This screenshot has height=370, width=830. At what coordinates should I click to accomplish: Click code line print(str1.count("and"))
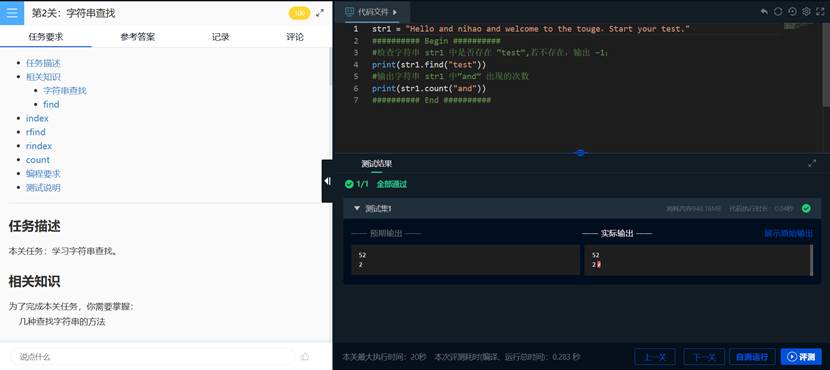(x=429, y=88)
